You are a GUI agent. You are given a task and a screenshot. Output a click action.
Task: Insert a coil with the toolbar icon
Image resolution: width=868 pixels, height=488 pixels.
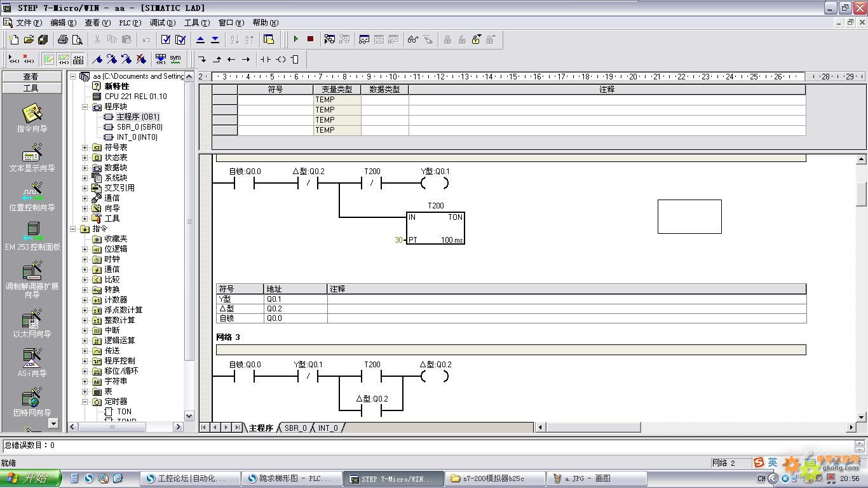tap(280, 59)
